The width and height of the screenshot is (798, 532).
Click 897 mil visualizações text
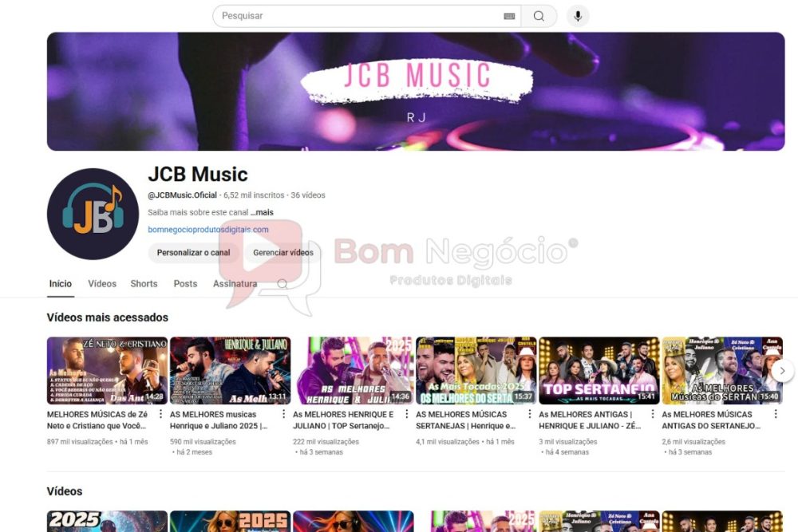(80, 442)
